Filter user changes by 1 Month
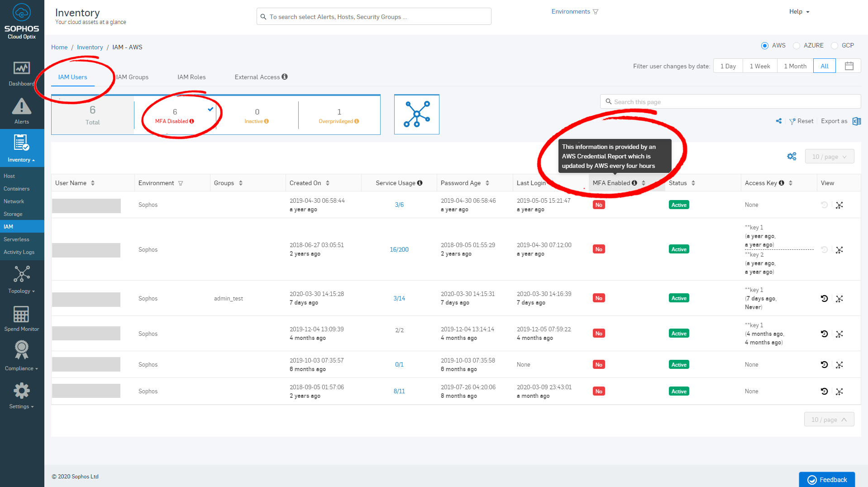 [x=795, y=66]
